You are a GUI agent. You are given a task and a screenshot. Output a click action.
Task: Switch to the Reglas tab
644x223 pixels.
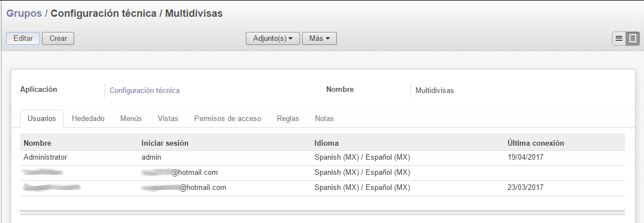click(288, 118)
